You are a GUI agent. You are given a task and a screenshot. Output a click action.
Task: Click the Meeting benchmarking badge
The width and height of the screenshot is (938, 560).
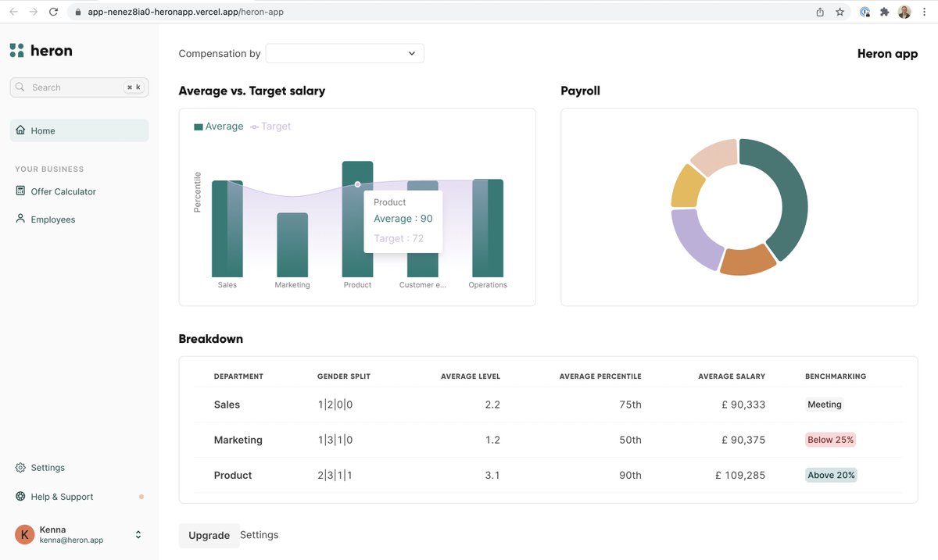point(825,405)
